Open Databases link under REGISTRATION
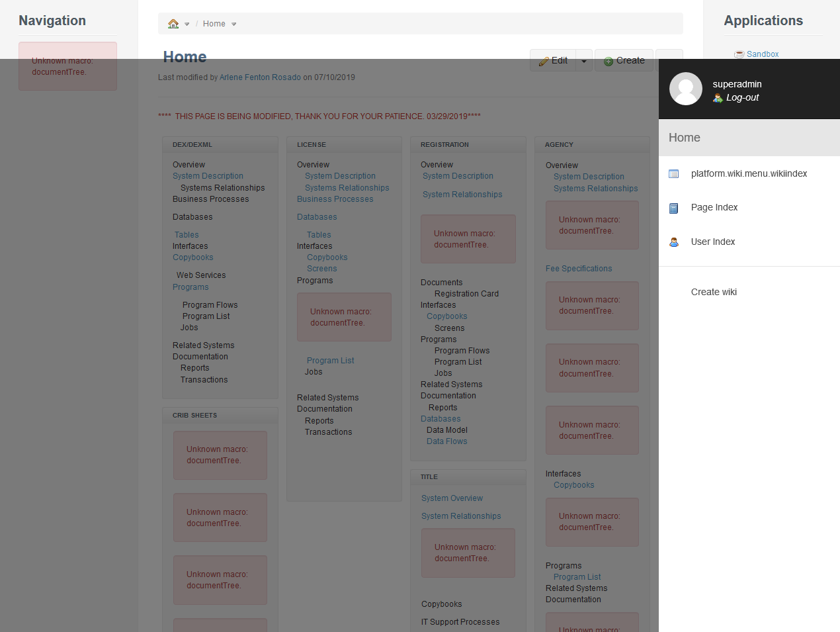The image size is (840, 632). (x=441, y=419)
